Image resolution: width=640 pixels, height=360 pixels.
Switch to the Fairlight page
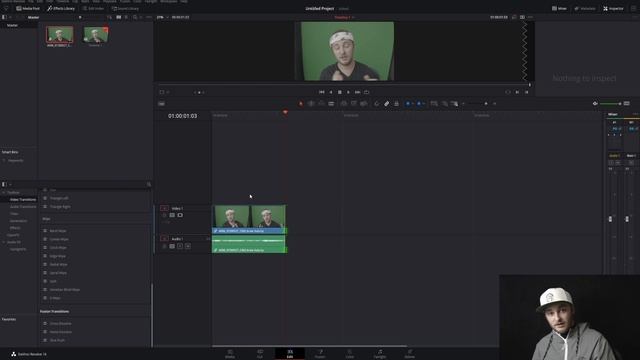(x=380, y=353)
